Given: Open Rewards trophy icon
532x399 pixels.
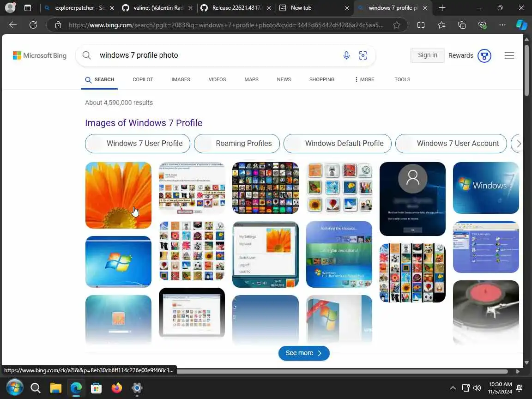Looking at the screenshot, I should (x=484, y=55).
